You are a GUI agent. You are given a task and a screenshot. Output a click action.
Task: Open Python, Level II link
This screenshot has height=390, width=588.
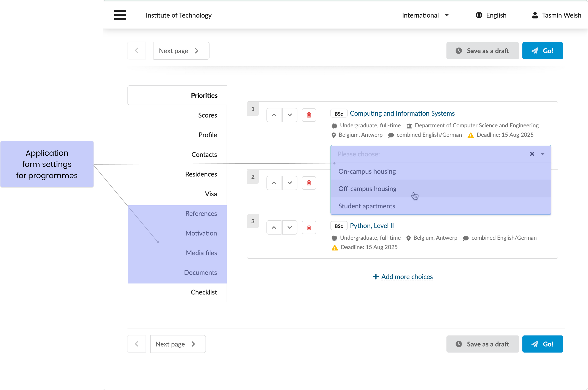pyautogui.click(x=372, y=226)
